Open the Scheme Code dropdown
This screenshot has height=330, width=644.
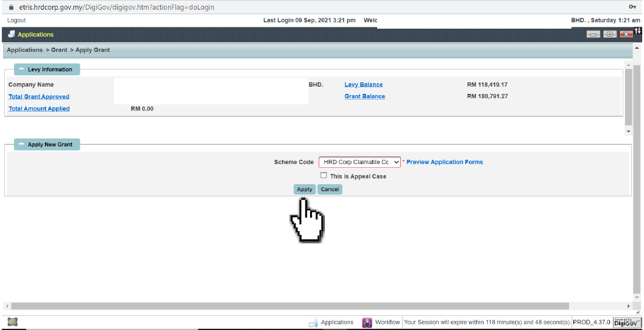[359, 162]
